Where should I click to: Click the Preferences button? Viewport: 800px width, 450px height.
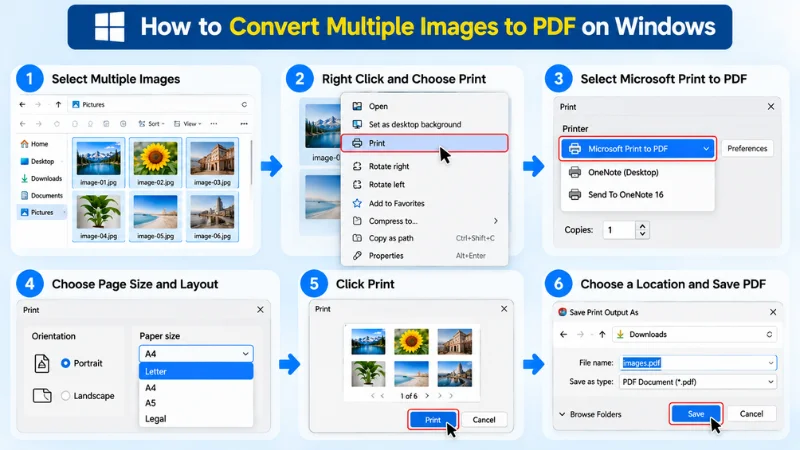pyautogui.click(x=747, y=148)
